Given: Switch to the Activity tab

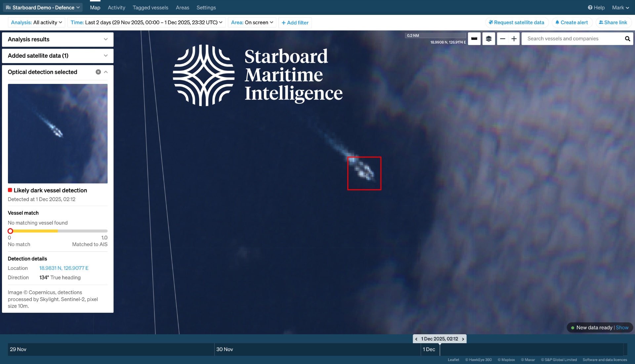Looking at the screenshot, I should (116, 7).
